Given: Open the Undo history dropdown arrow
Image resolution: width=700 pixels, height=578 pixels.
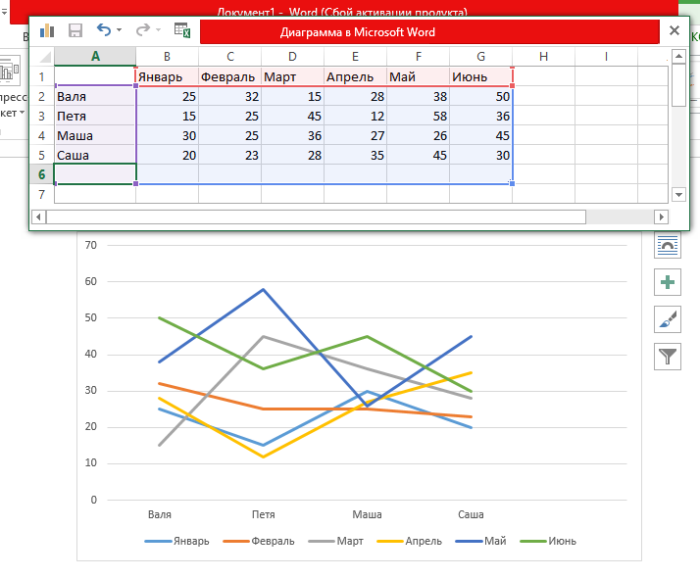Looking at the screenshot, I should [x=119, y=30].
